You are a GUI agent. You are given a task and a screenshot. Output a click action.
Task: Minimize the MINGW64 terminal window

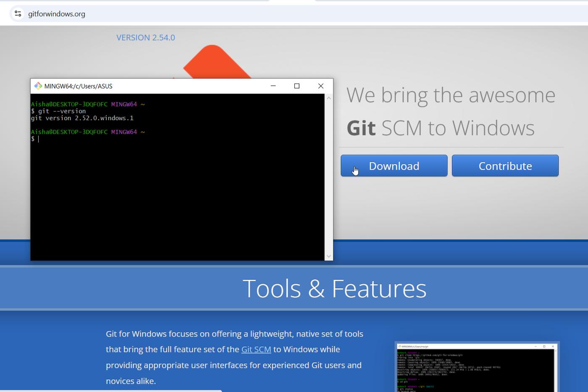point(273,86)
